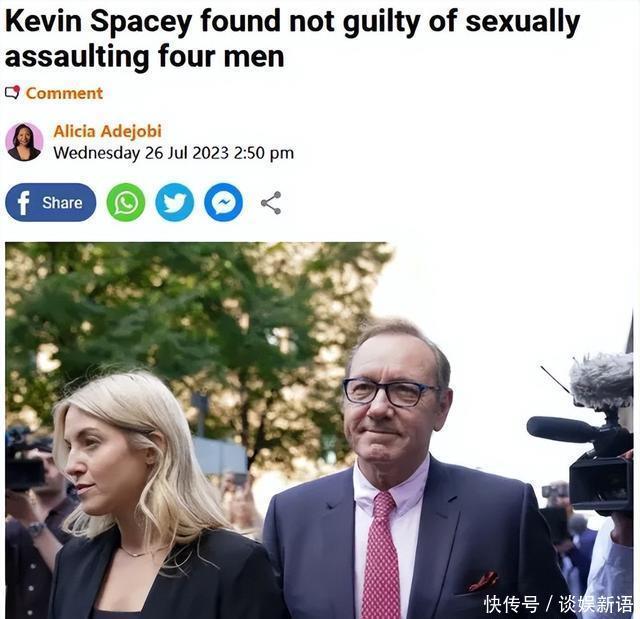
Task: Open Alicia Adejobi author profile link
Action: coord(107,131)
